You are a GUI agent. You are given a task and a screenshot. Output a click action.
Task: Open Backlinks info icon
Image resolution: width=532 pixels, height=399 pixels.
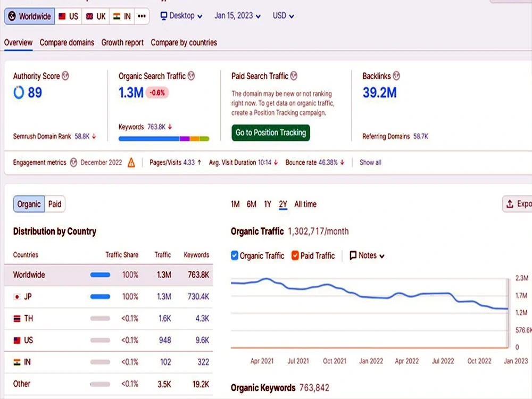click(396, 76)
